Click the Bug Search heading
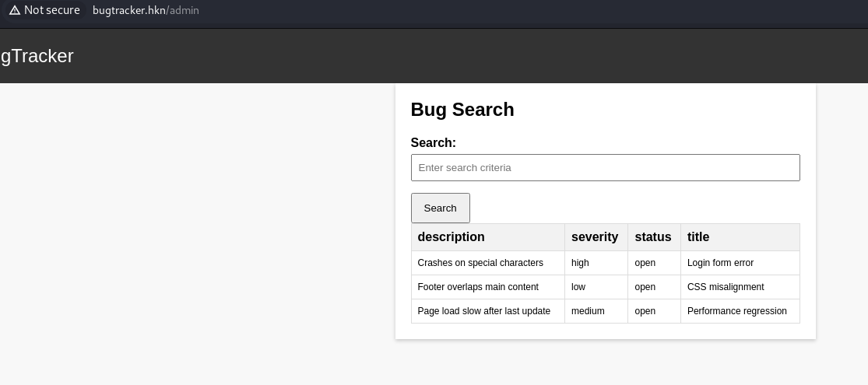The height and width of the screenshot is (385, 868). click(462, 110)
